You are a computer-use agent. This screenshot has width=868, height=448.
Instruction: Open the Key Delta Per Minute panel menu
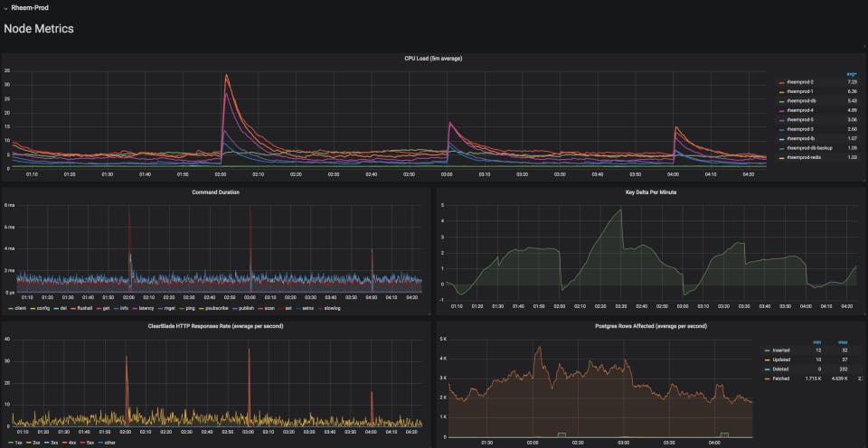click(x=651, y=191)
